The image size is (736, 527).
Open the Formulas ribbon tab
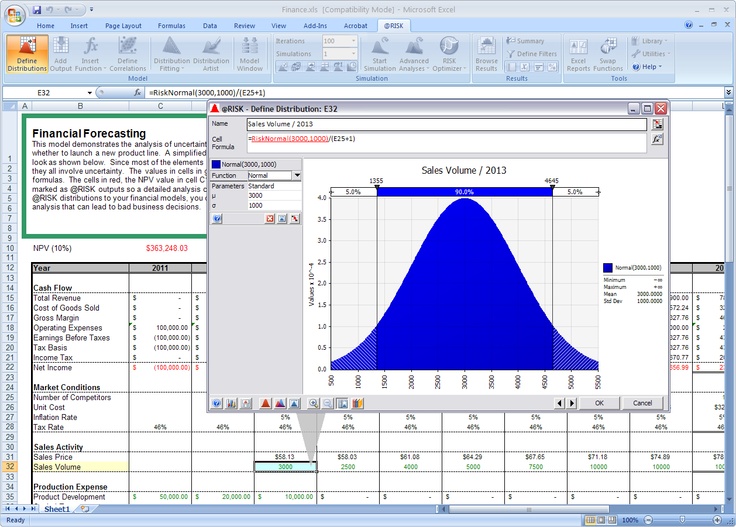tap(171, 26)
